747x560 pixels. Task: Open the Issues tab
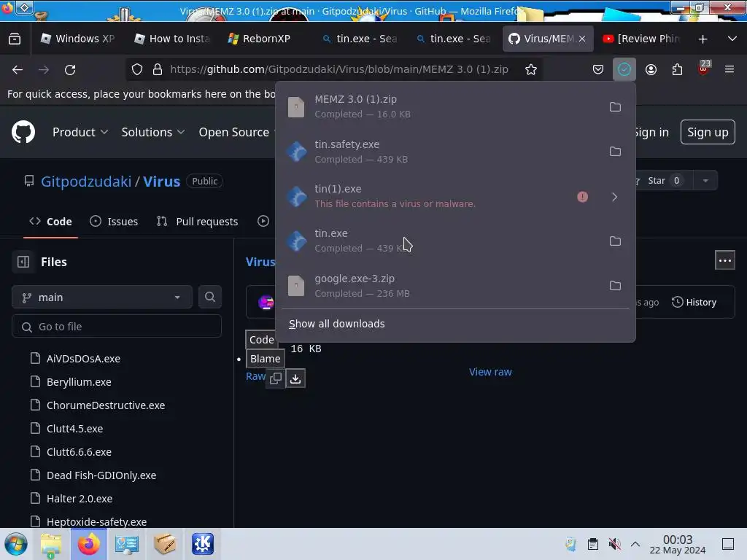[114, 222]
